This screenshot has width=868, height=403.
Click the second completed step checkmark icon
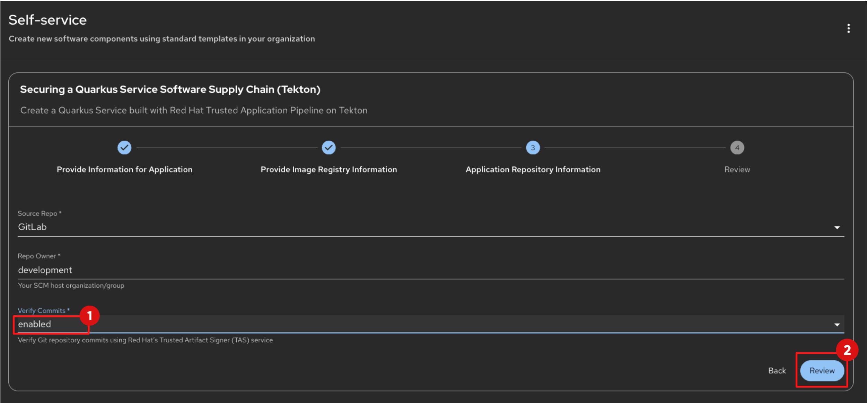[328, 148]
